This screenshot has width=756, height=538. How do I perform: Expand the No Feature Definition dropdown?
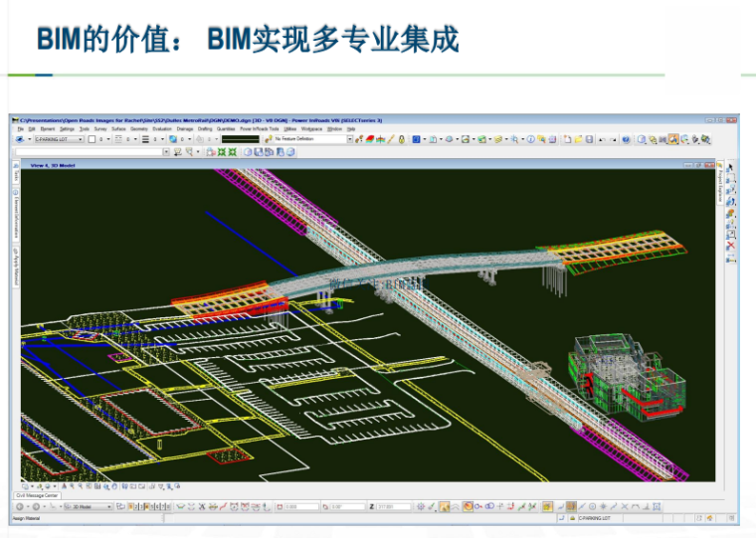point(349,140)
